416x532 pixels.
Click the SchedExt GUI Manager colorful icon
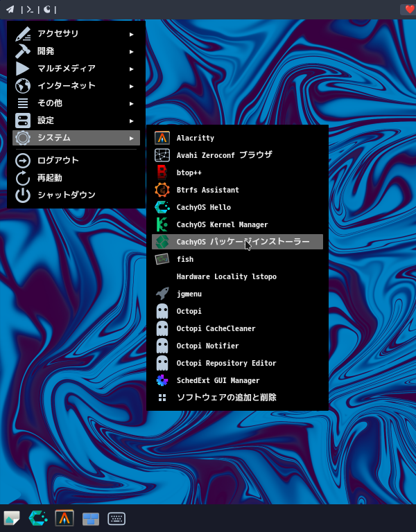(x=162, y=380)
